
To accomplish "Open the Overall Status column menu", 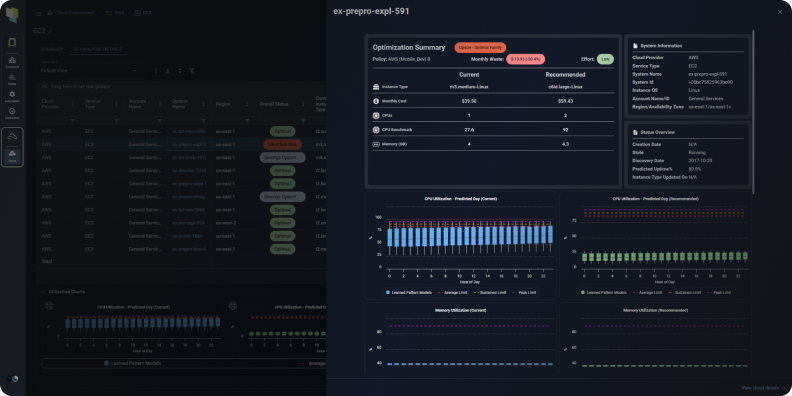I will (x=303, y=104).
